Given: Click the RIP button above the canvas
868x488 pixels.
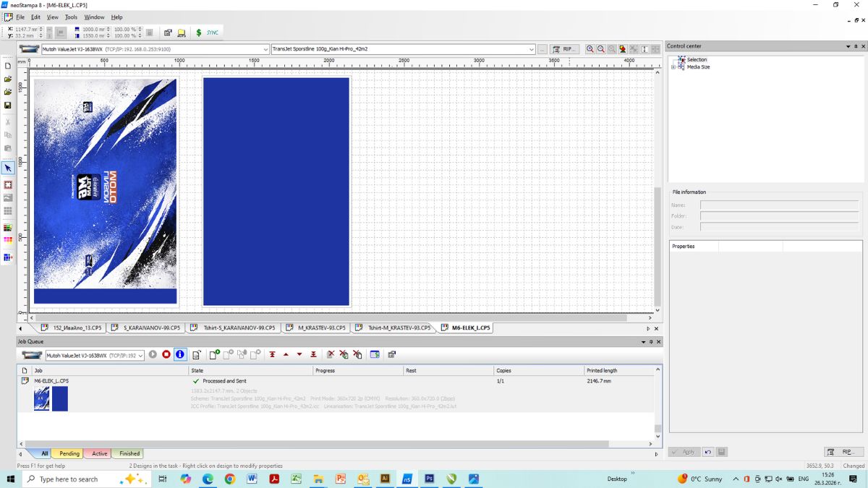Looking at the screenshot, I should (564, 49).
